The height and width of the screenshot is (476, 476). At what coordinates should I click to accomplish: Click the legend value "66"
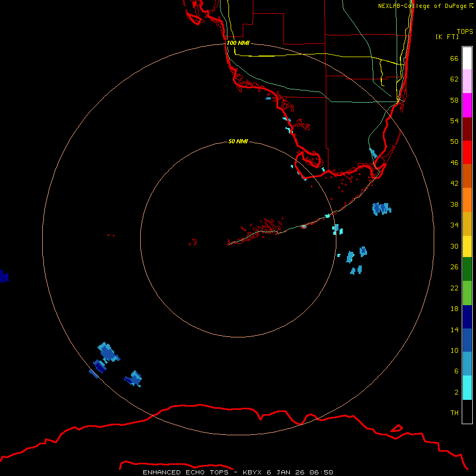point(454,59)
